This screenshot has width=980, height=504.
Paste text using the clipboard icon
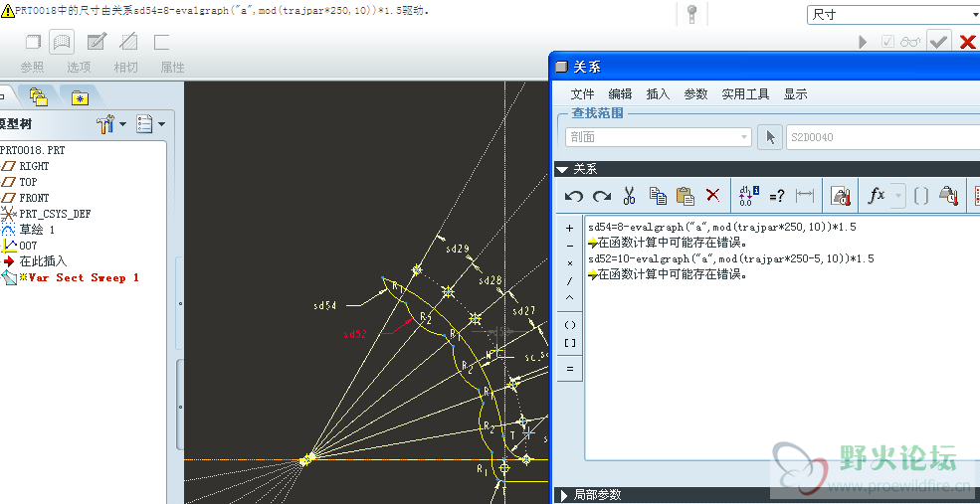[x=686, y=196]
